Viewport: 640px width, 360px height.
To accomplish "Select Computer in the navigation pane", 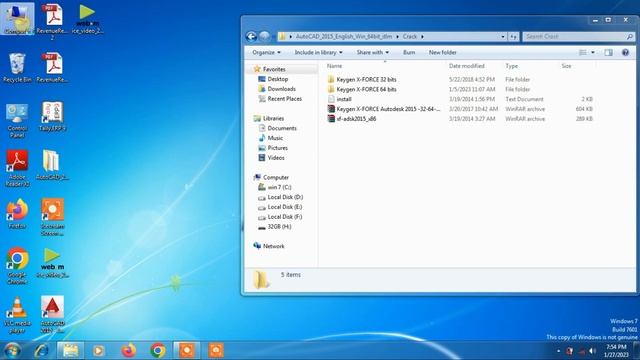I will pos(276,178).
